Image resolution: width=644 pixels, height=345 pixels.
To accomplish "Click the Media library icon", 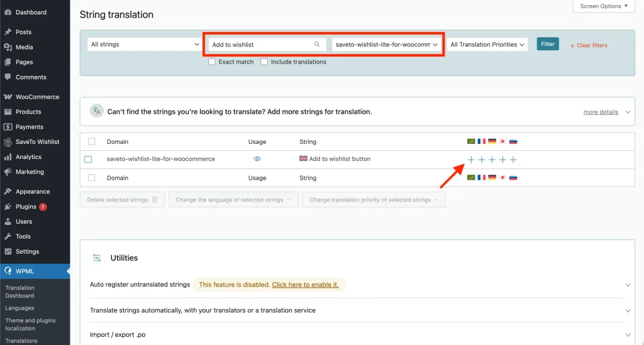I will point(8,47).
